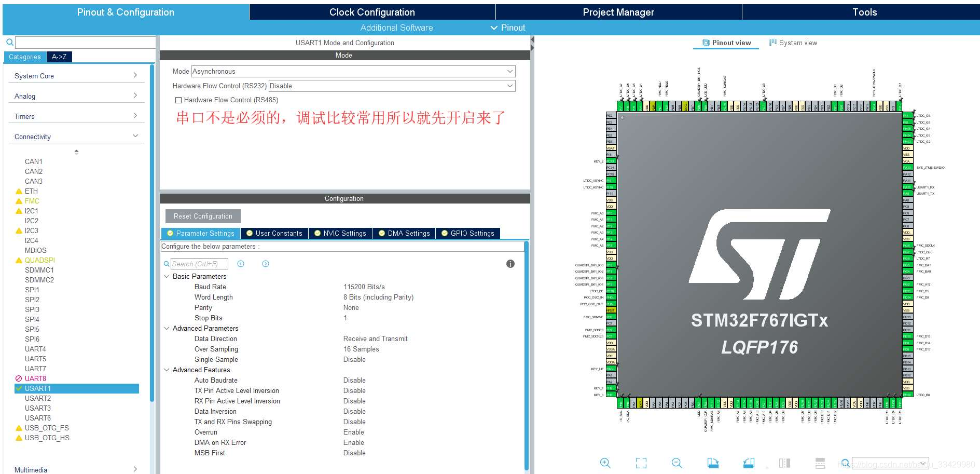Click the parameter search magnifier icon
This screenshot has height=474, width=980.
[x=167, y=264]
